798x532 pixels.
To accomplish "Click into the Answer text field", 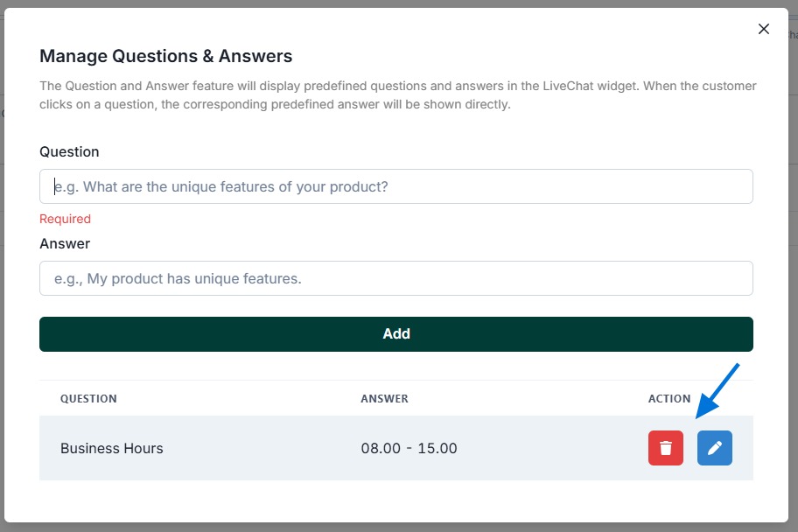I will tap(395, 278).
